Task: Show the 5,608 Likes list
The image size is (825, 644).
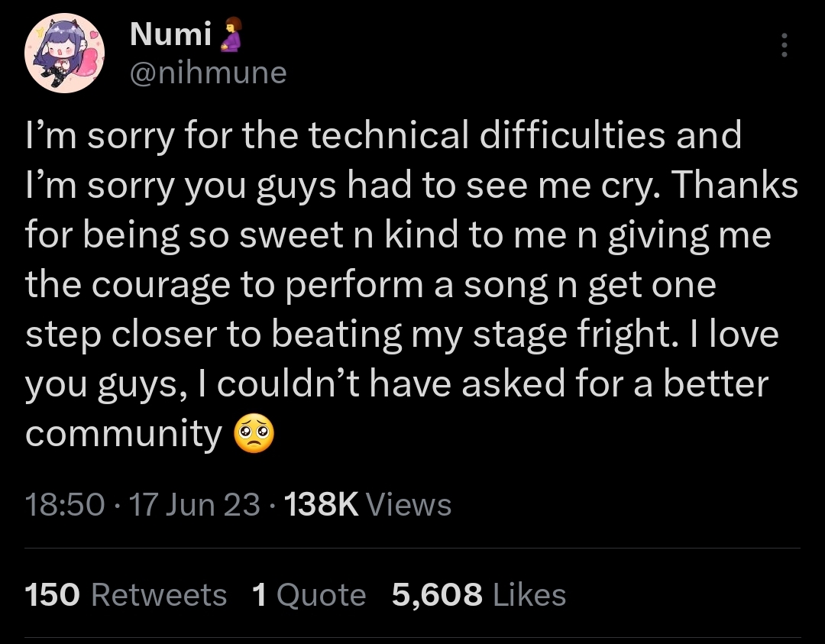Action: pos(478,594)
